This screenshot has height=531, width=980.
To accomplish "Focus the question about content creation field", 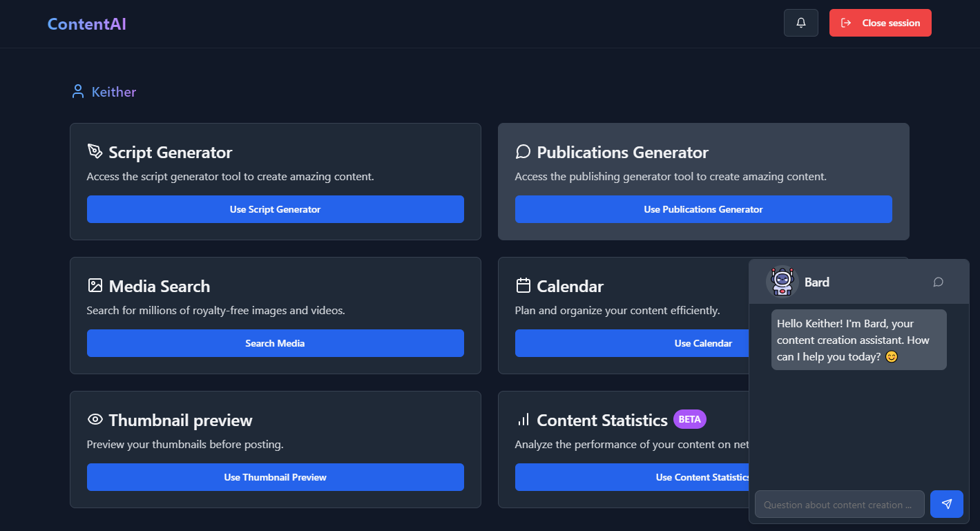I will tap(839, 504).
